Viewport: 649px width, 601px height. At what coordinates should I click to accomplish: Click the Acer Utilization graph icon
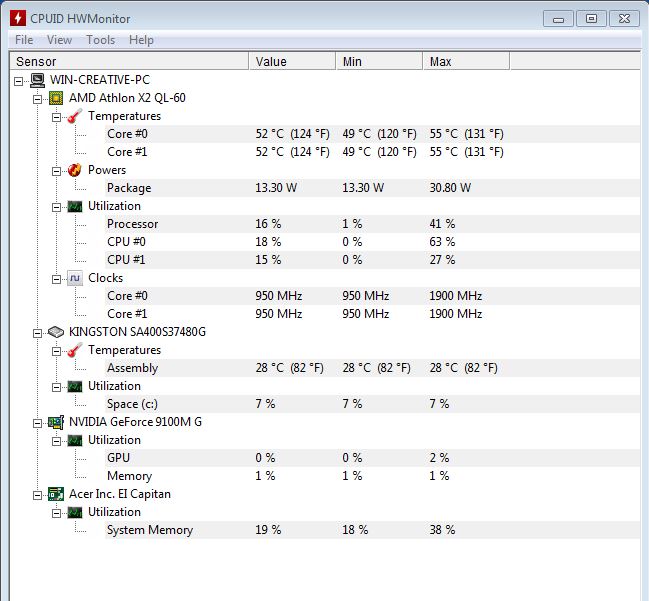pyautogui.click(x=75, y=512)
